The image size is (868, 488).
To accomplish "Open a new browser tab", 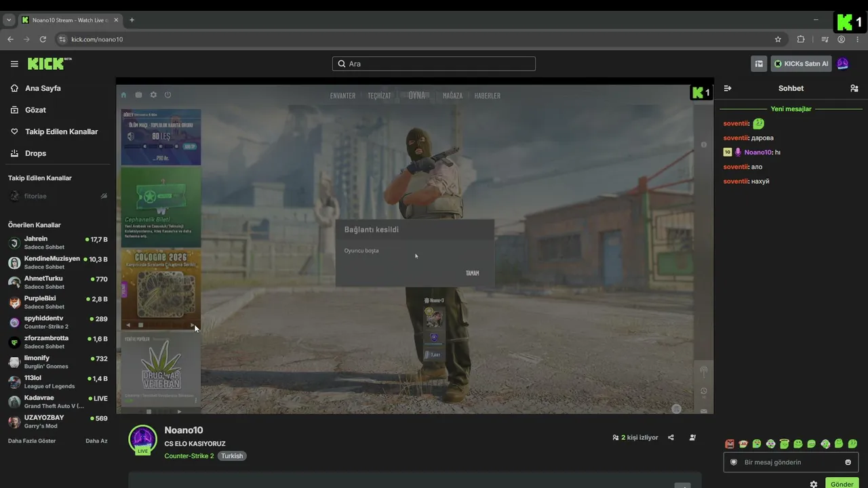I will (132, 20).
